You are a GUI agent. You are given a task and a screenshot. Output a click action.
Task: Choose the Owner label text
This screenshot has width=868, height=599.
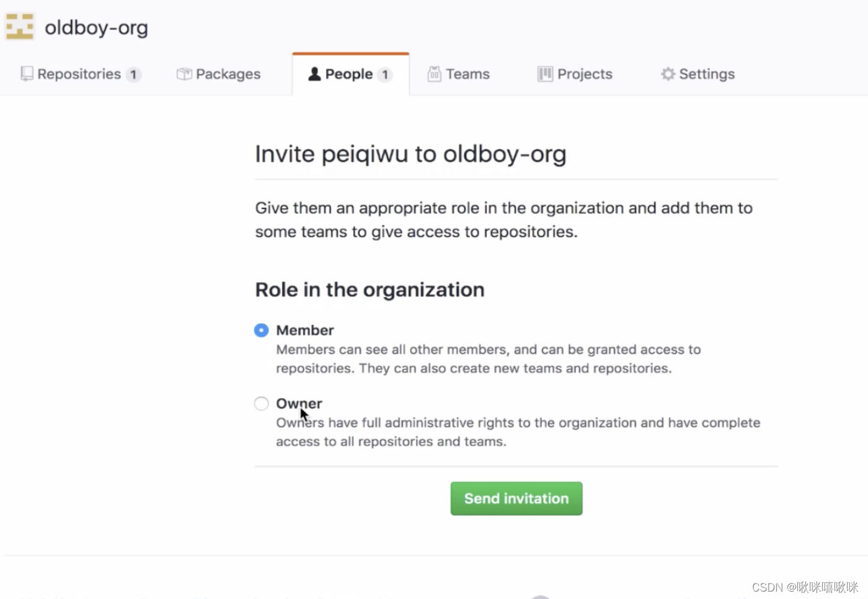coord(299,404)
